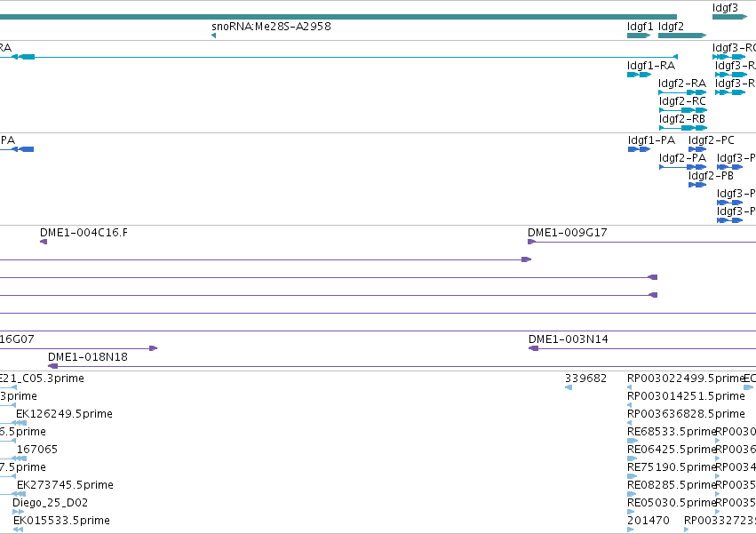The height and width of the screenshot is (534, 756).
Task: Select the RE06425.5prime EST label
Action: point(671,450)
